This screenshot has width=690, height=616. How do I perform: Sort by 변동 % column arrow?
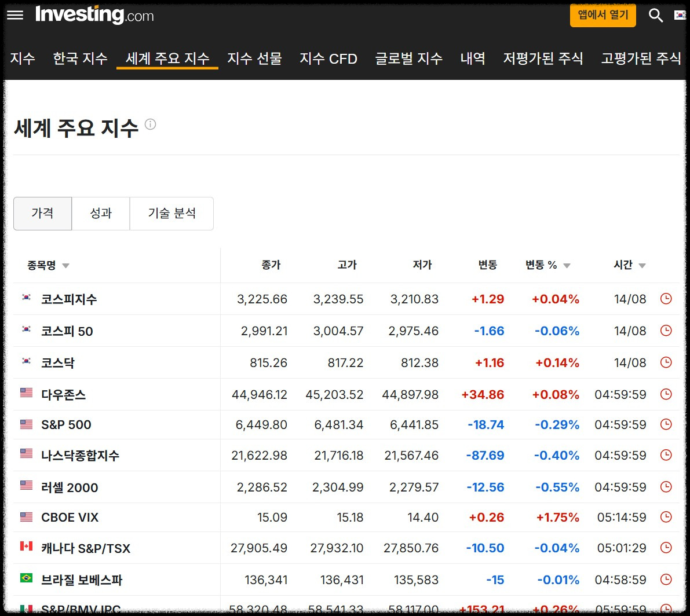567,266
